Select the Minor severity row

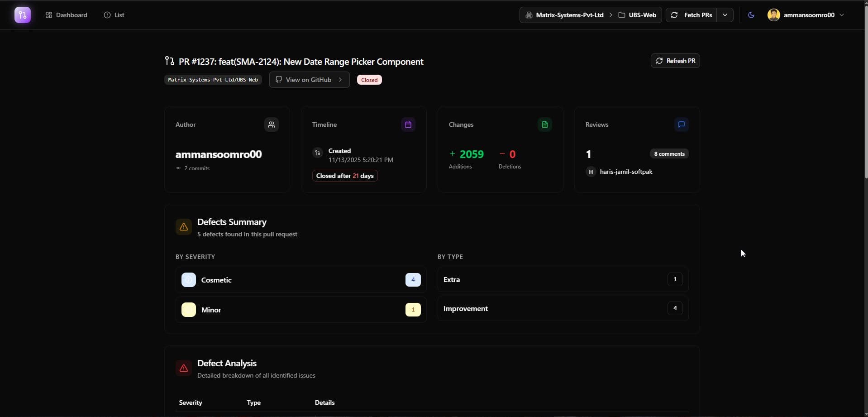301,310
